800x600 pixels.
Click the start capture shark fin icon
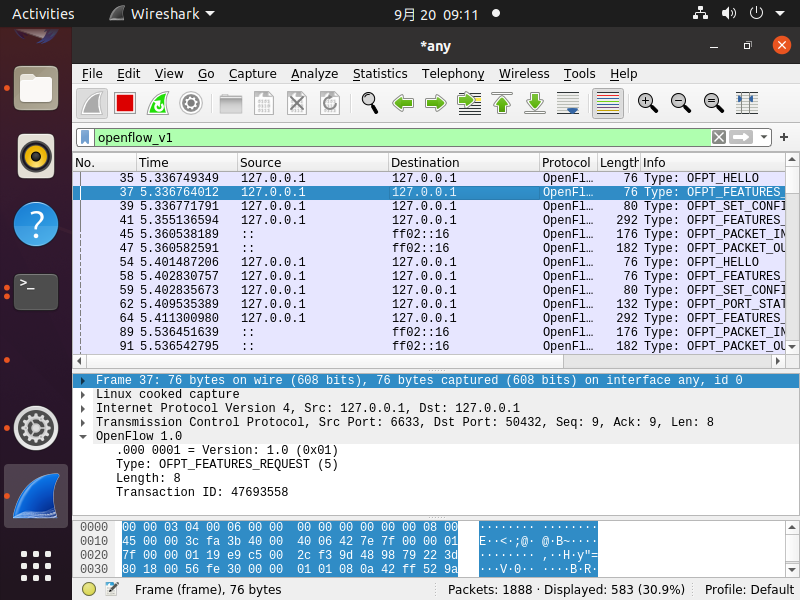point(92,104)
